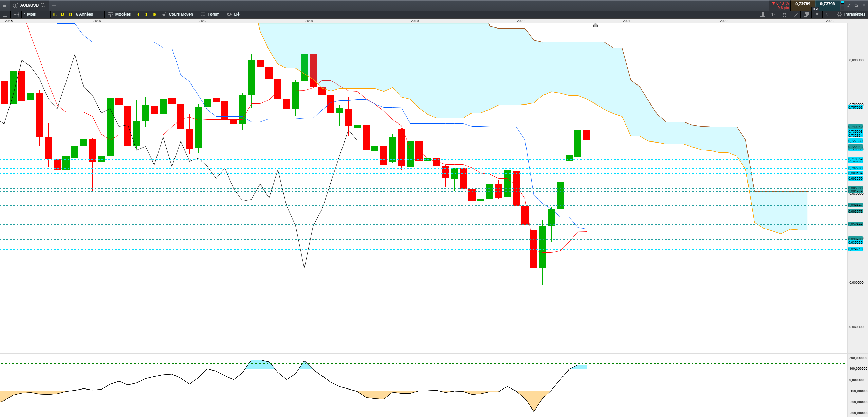Select the 0,727330 price level label

[855, 141]
